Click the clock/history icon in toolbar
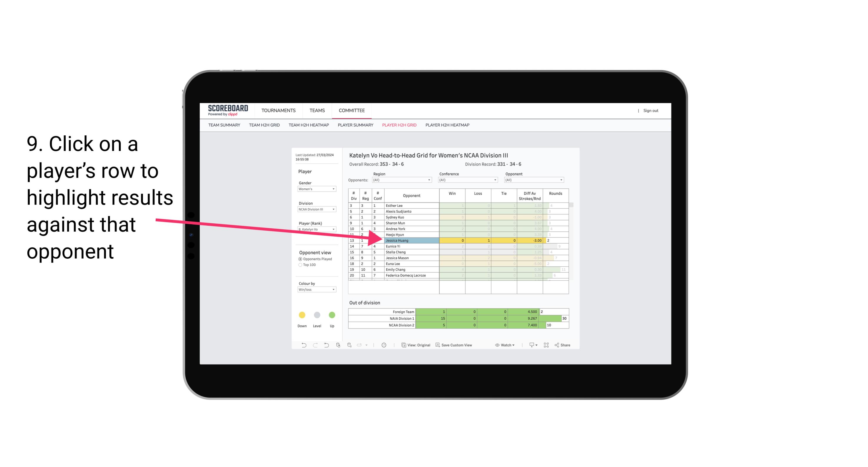Viewport: 868px width, 467px height. point(384,345)
